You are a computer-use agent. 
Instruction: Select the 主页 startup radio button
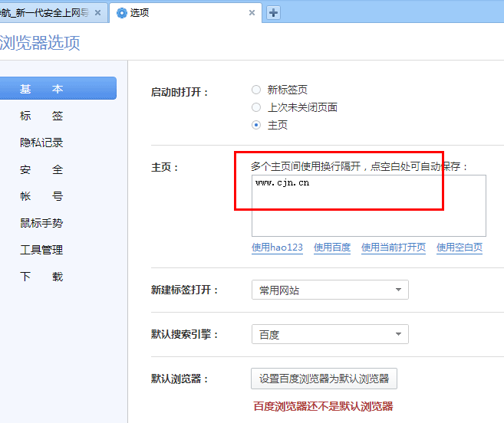point(256,125)
